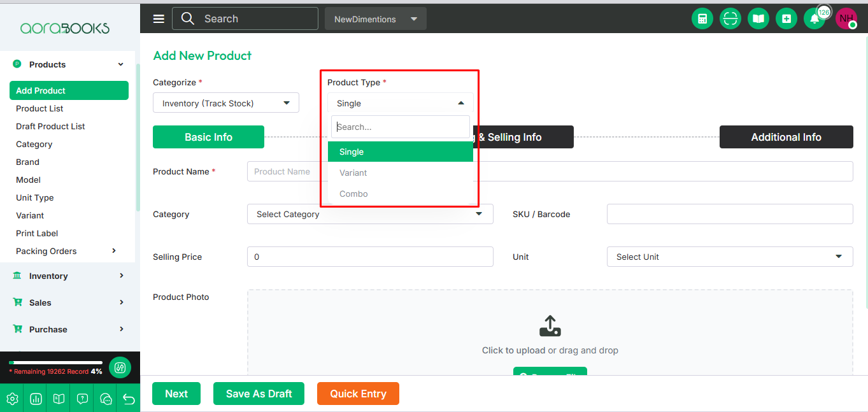Open Variant page in sidebar

(x=30, y=215)
